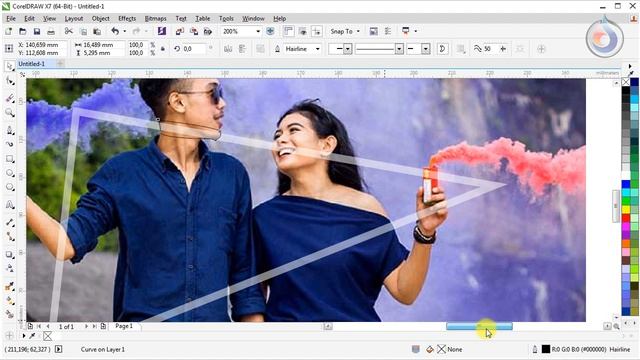Select the Ellipse tool
The image size is (640, 360).
(x=10, y=173)
